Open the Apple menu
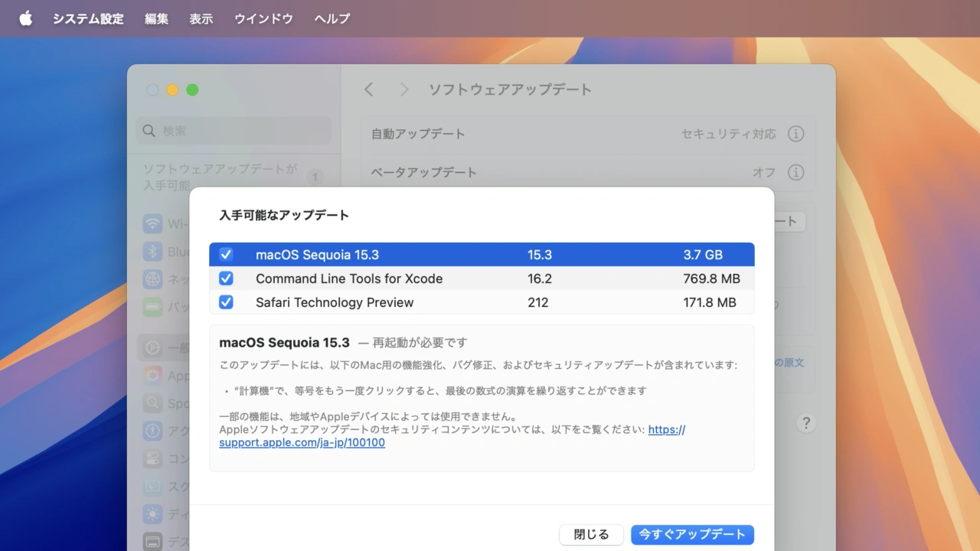 (x=25, y=18)
